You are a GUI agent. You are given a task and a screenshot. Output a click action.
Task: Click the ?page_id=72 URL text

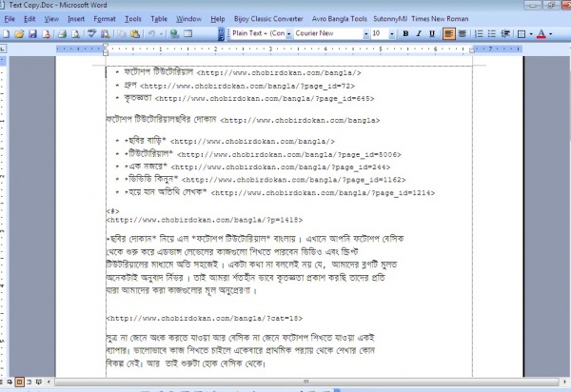click(x=247, y=87)
